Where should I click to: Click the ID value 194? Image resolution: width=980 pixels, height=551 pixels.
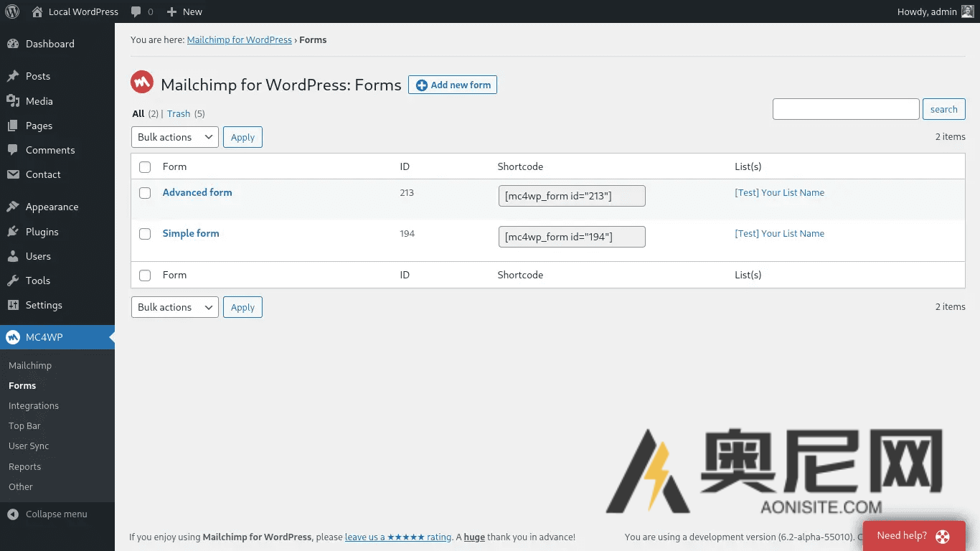click(407, 233)
